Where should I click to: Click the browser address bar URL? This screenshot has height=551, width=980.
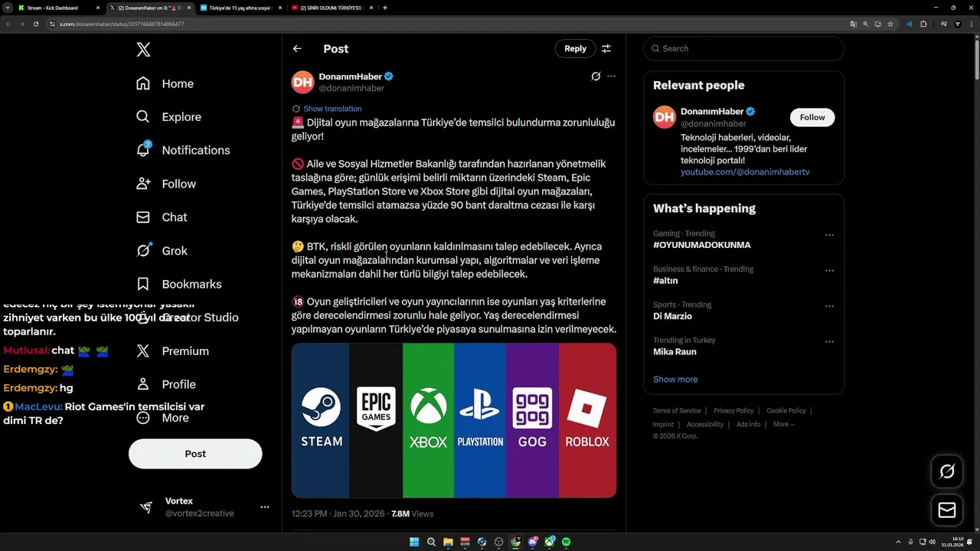[122, 24]
